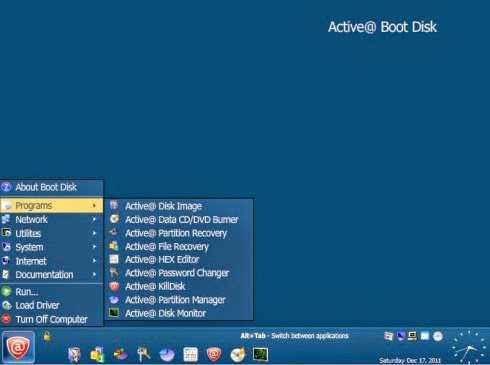Screen dimensions: 490x365
Task: Expand arrow next to Programs
Action: click(94, 205)
